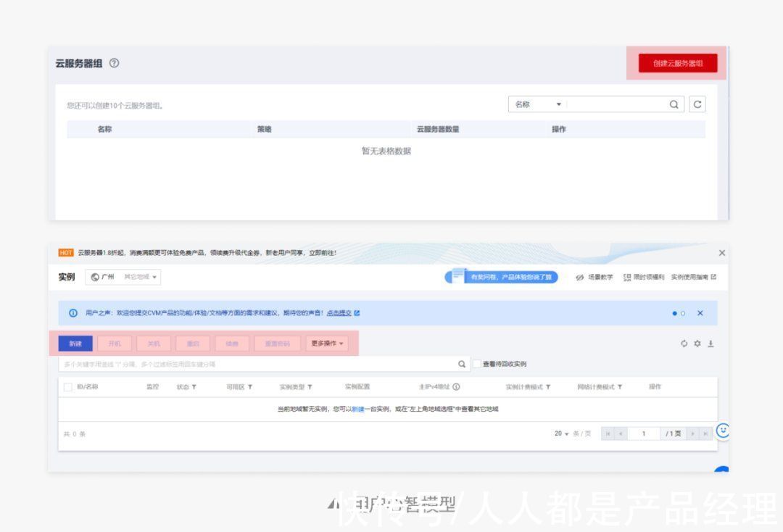Screen dimensions: 783x532
Task: Click the red 创建云服务器组 button
Action: (x=678, y=63)
